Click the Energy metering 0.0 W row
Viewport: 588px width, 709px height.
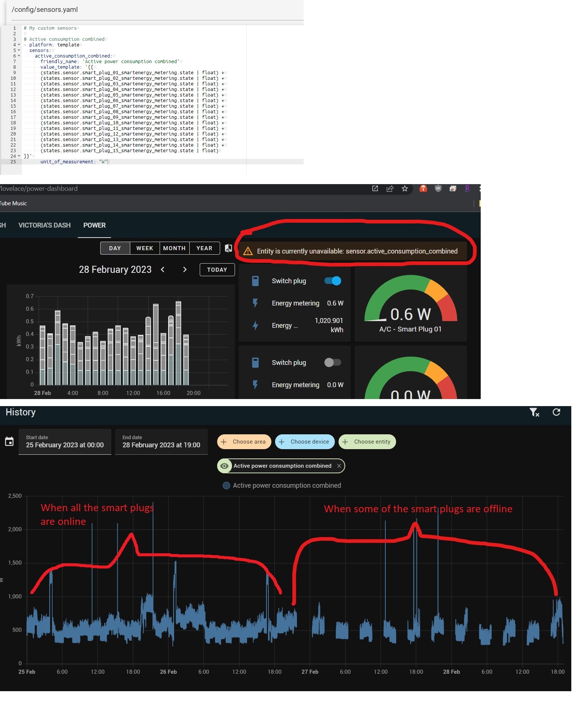pos(295,385)
